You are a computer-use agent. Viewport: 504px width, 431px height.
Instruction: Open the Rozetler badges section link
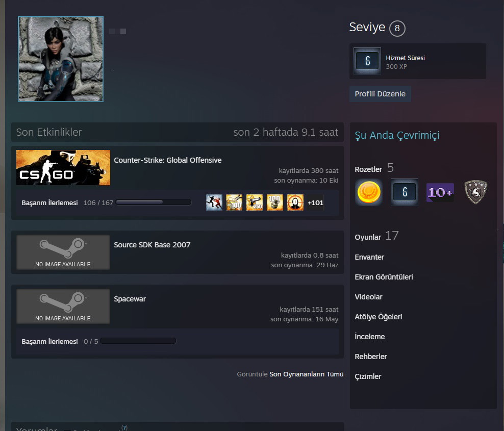tap(368, 169)
